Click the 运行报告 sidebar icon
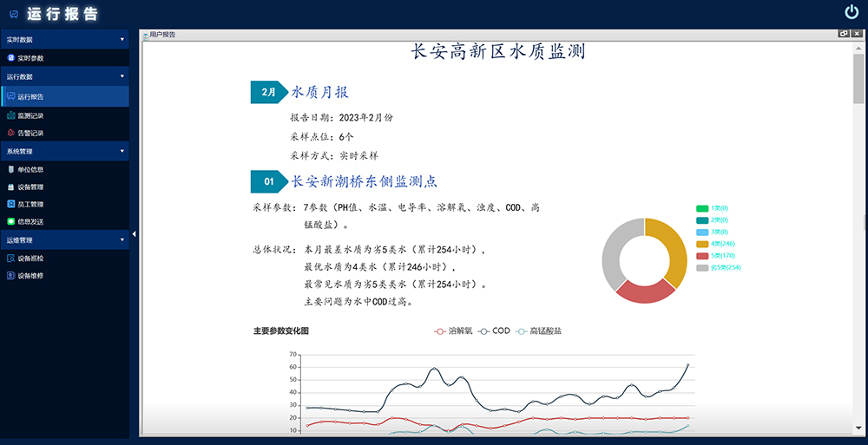 [x=11, y=96]
